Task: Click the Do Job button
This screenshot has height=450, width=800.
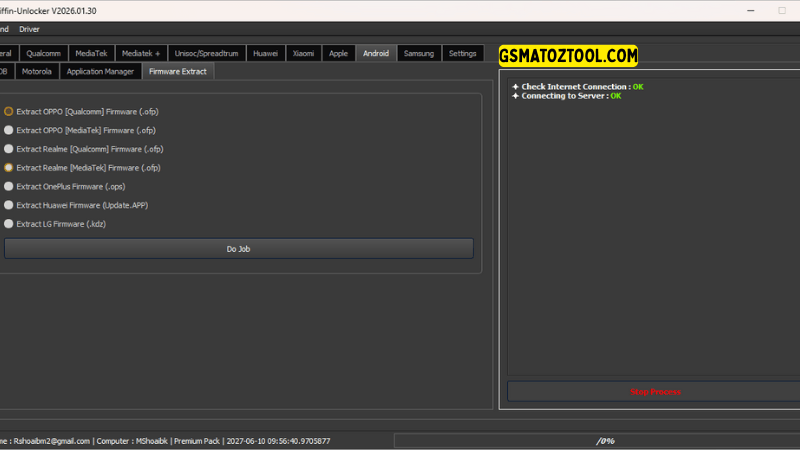Action: 238,248
